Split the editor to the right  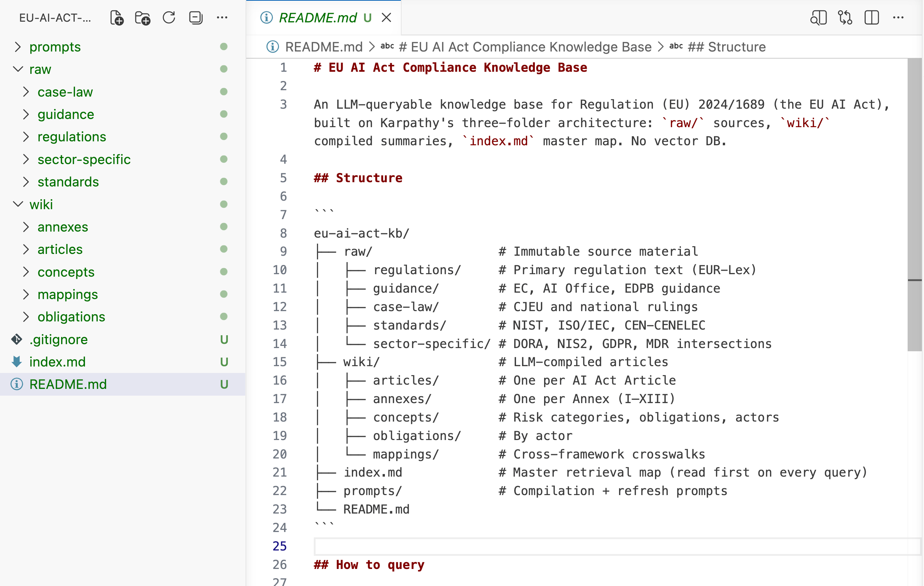pyautogui.click(x=871, y=18)
